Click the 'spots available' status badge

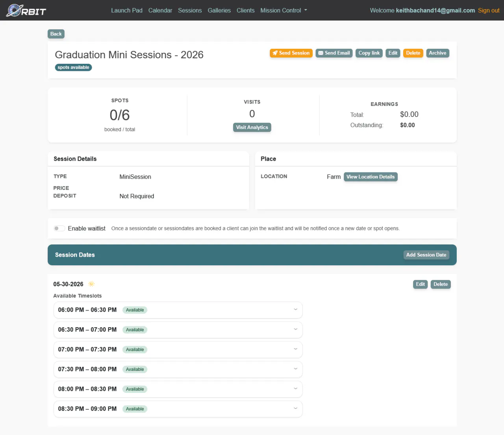(73, 67)
